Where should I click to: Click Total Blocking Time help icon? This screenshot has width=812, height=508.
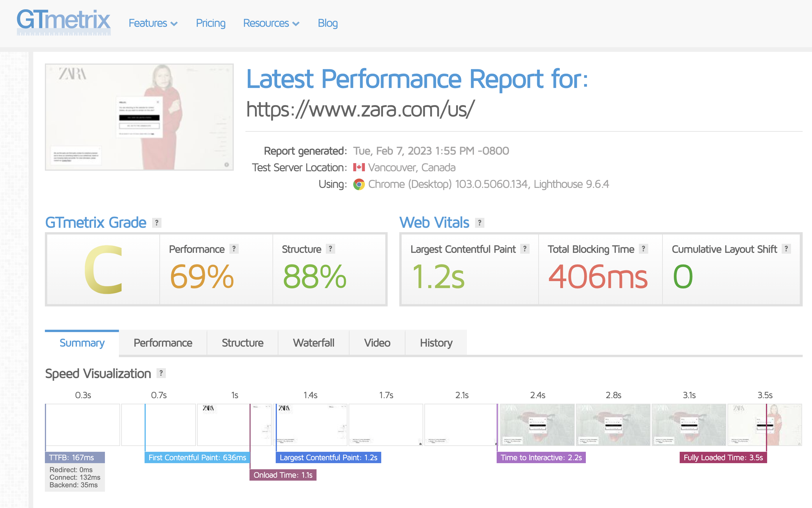point(643,249)
